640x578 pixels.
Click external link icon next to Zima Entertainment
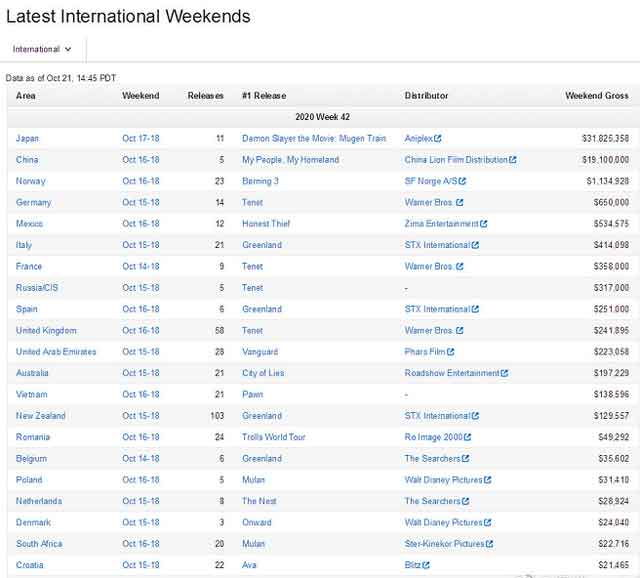click(484, 224)
